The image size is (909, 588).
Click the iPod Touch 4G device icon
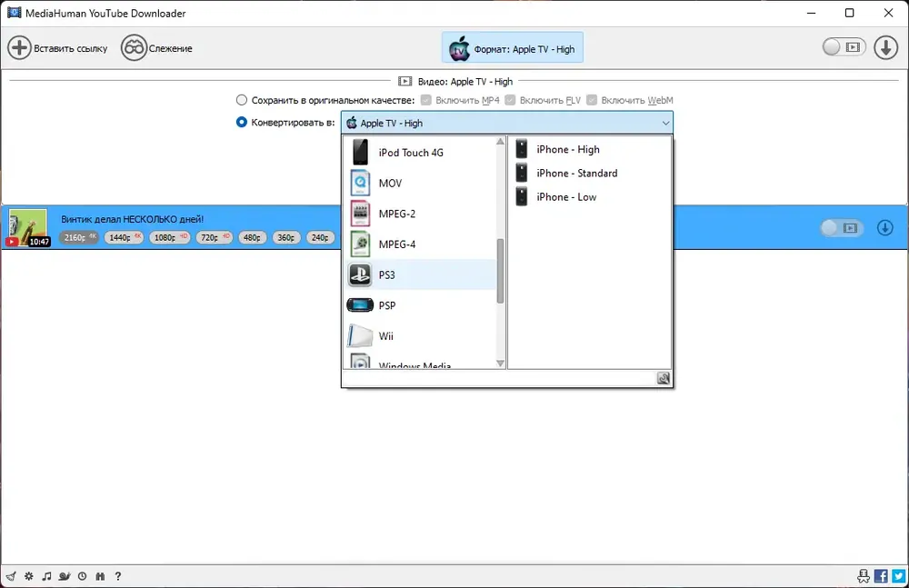pos(360,153)
